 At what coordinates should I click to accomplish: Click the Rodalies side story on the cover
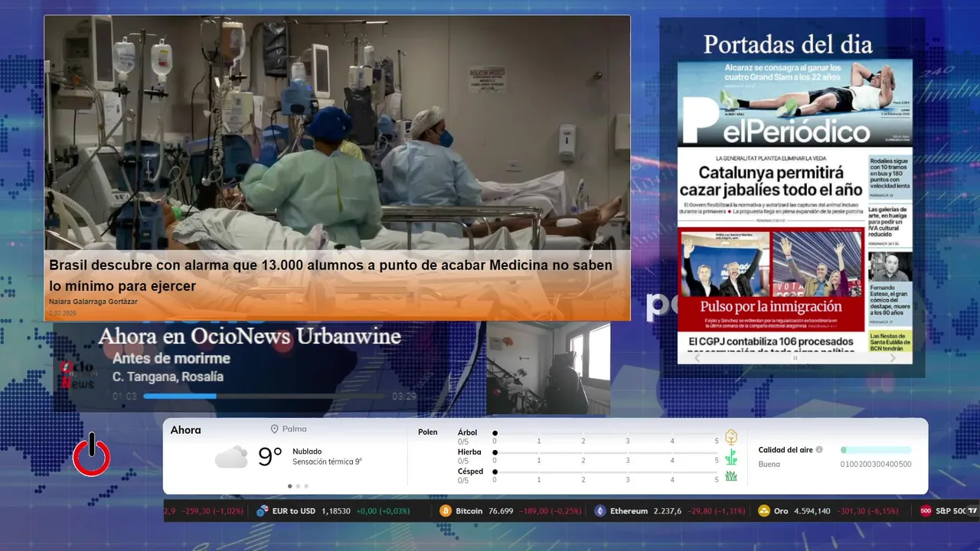click(x=890, y=174)
